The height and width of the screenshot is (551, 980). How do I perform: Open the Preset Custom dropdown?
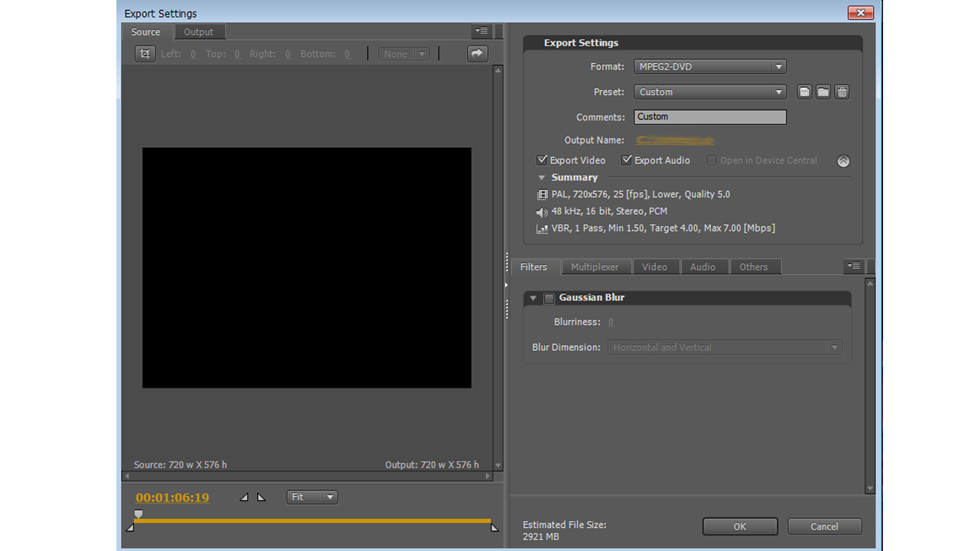point(709,92)
